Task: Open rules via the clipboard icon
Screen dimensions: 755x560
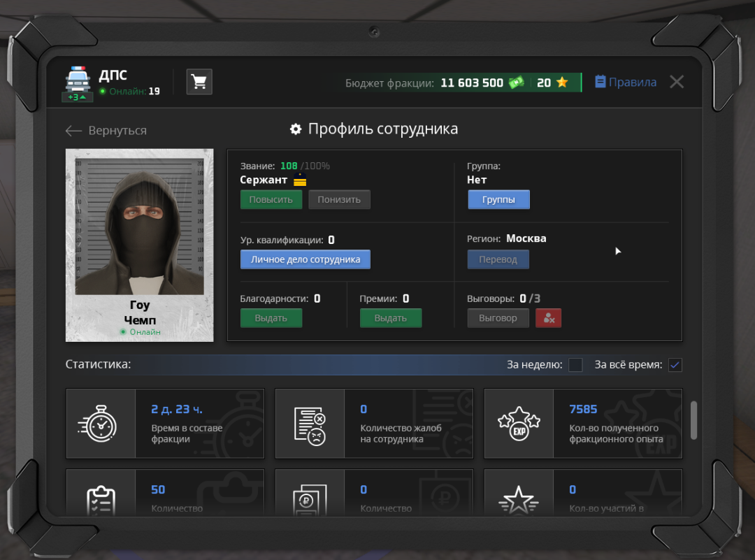Action: 600,82
